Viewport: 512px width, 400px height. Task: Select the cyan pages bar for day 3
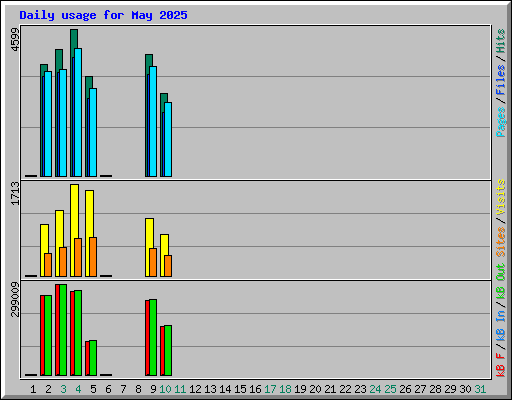point(63,123)
